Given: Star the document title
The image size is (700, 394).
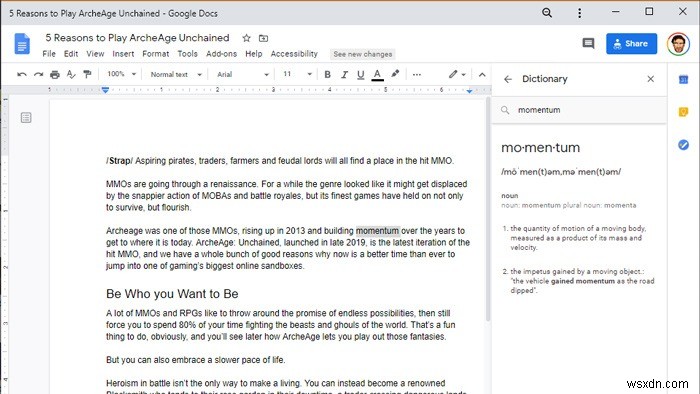Looking at the screenshot, I should [246, 38].
